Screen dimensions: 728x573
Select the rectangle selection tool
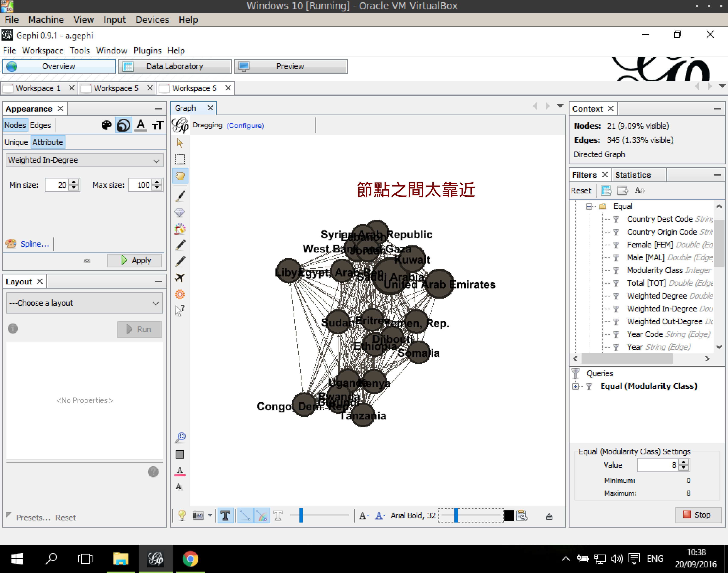click(x=180, y=159)
